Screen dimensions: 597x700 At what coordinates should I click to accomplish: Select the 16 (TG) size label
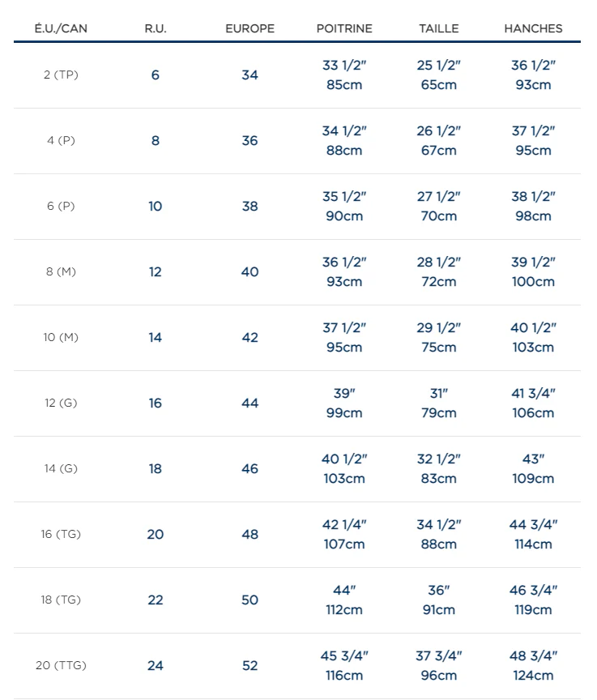(61, 535)
